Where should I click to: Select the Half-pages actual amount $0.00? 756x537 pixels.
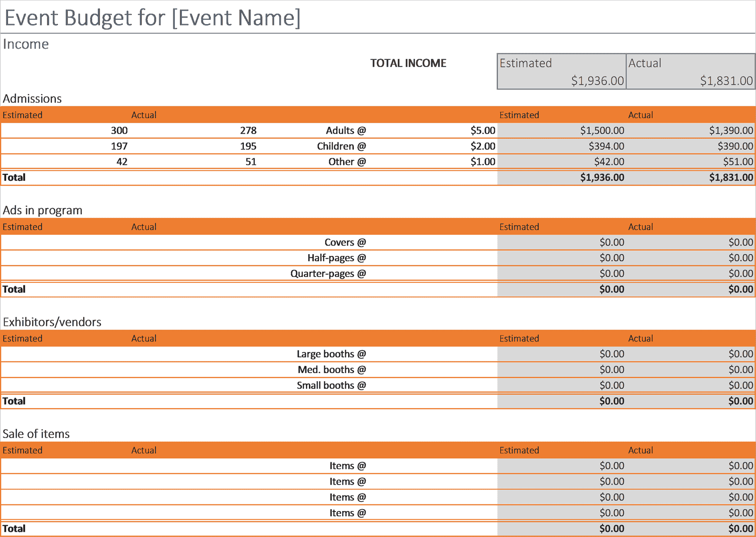(x=741, y=258)
